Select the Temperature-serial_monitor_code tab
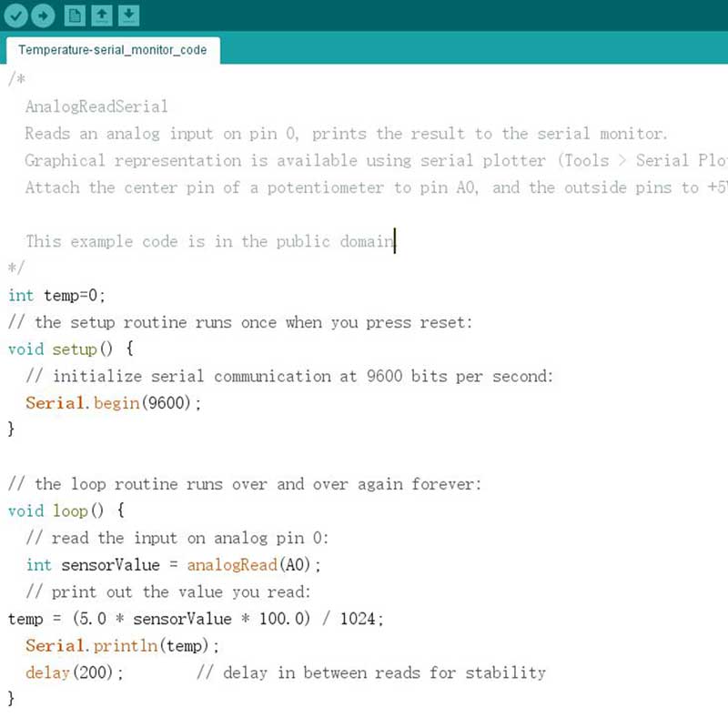The height and width of the screenshot is (728, 728). coord(113,50)
